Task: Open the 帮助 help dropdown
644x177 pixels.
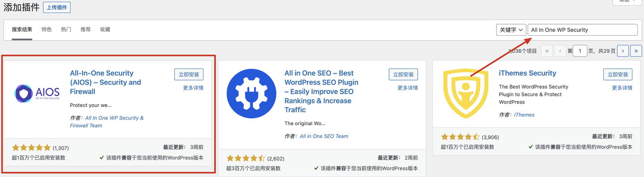Action: (x=627, y=2)
